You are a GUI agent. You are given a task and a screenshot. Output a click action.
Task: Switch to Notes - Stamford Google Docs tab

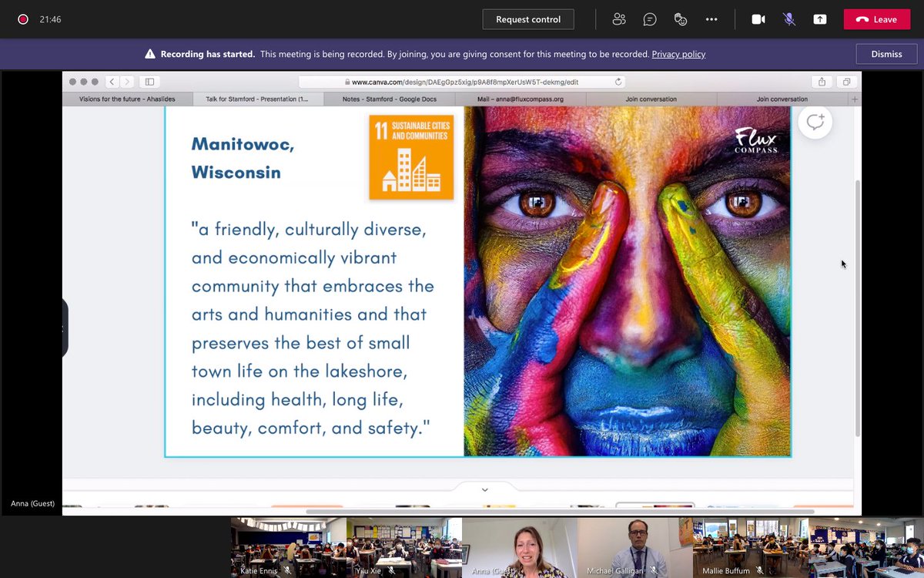389,99
